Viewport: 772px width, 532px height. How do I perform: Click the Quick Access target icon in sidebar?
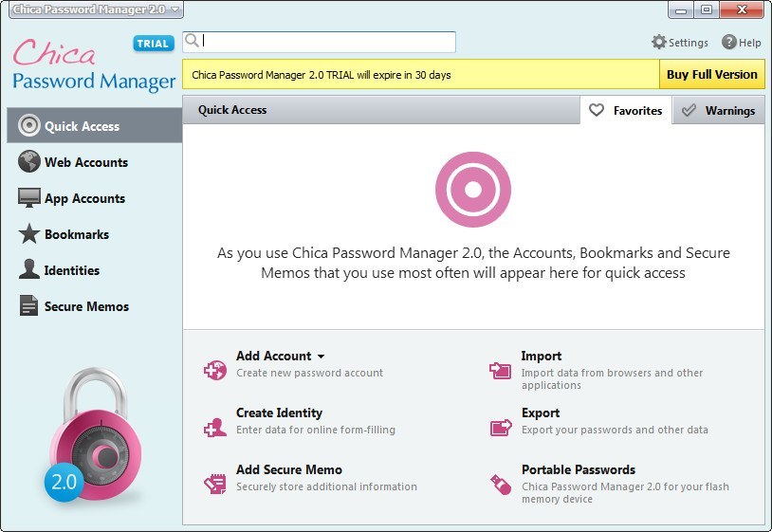point(29,125)
